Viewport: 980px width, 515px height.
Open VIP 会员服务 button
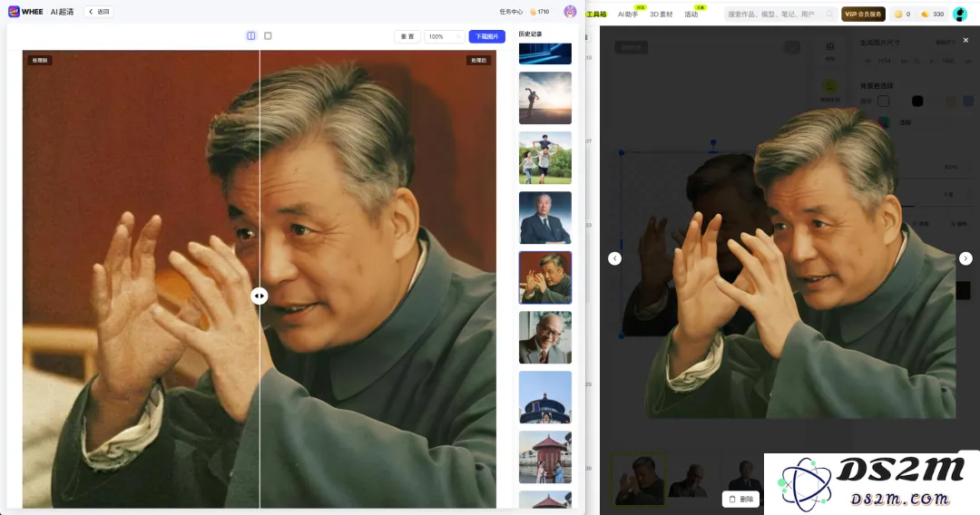point(863,14)
